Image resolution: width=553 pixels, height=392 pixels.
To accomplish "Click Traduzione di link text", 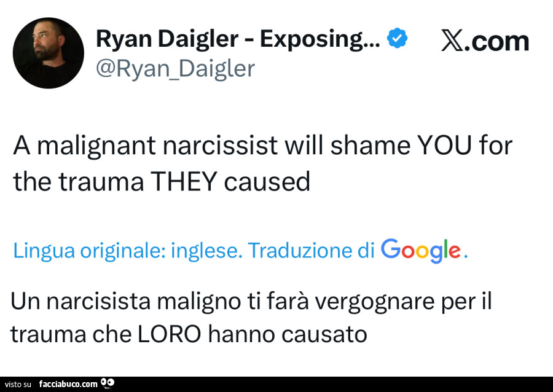I will point(312,251).
